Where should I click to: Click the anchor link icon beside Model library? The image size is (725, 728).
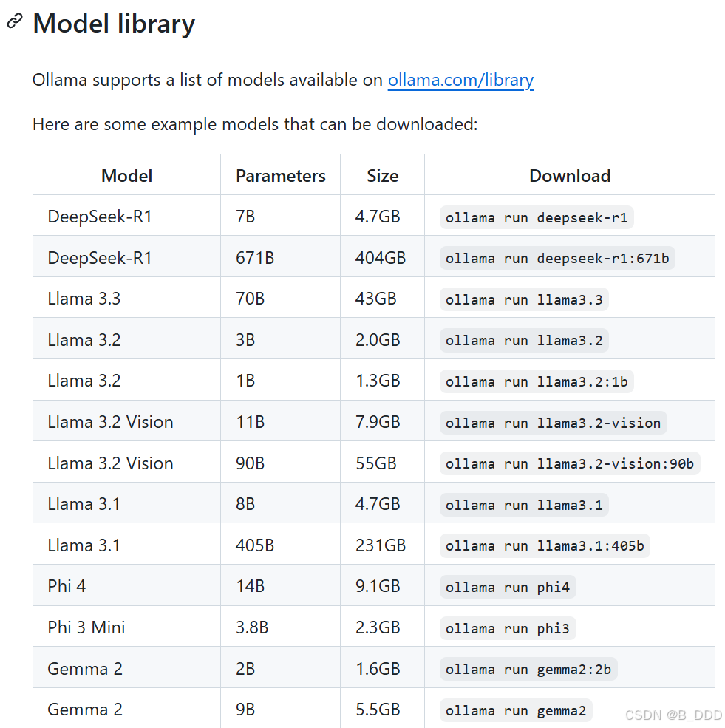click(15, 21)
